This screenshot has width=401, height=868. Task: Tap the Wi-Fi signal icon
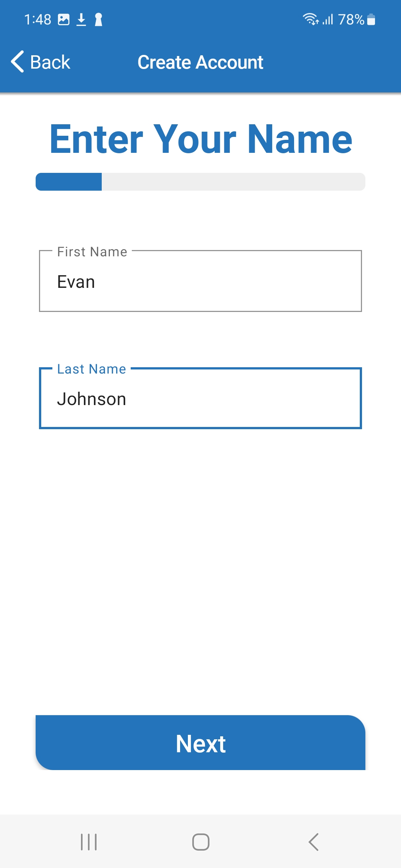[311, 19]
